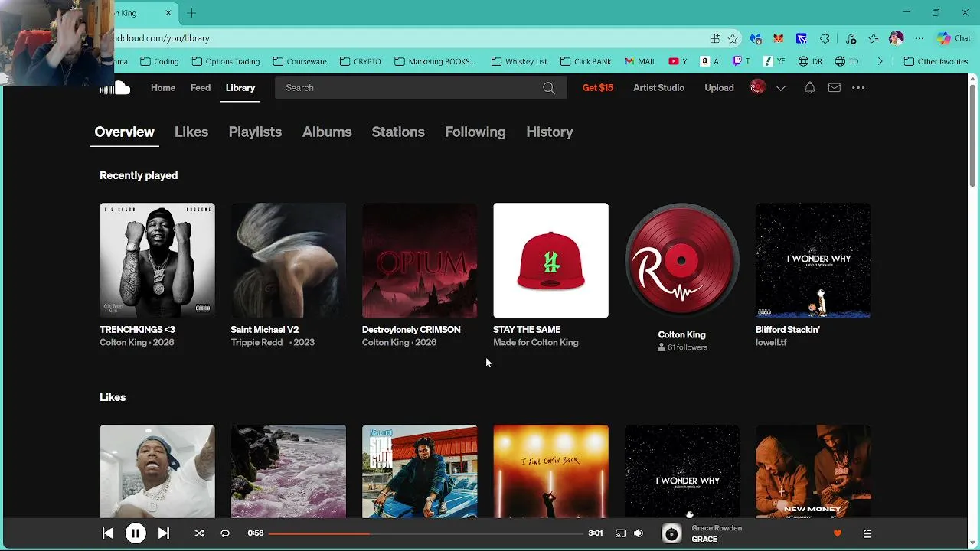Image resolution: width=980 pixels, height=551 pixels.
Task: Switch to the Stations tab
Action: (x=398, y=132)
